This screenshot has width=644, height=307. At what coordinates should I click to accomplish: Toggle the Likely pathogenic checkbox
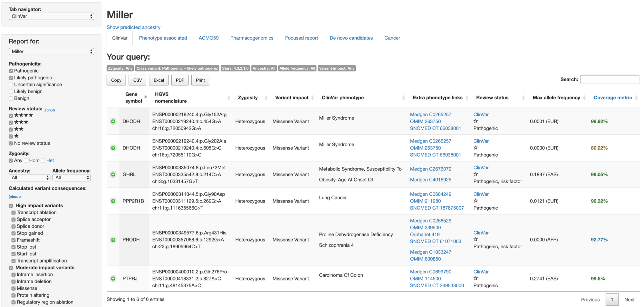[x=11, y=78]
